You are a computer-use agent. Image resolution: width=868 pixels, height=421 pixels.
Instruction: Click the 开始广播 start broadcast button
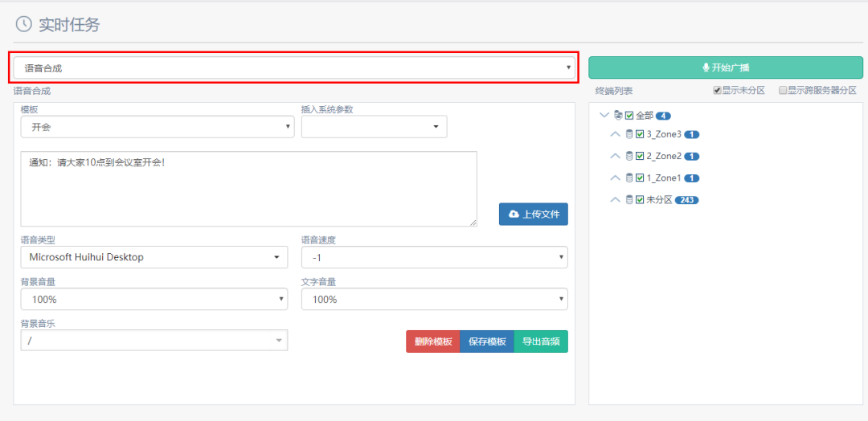tap(725, 68)
